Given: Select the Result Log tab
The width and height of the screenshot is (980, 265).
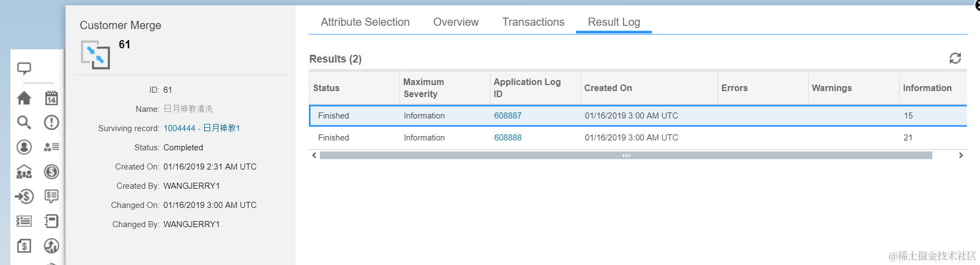Looking at the screenshot, I should tap(614, 22).
